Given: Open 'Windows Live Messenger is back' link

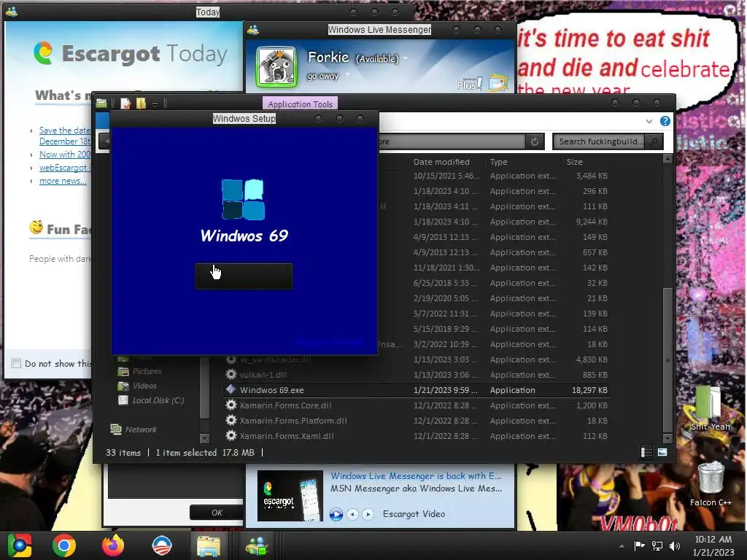Looking at the screenshot, I should tap(416, 475).
